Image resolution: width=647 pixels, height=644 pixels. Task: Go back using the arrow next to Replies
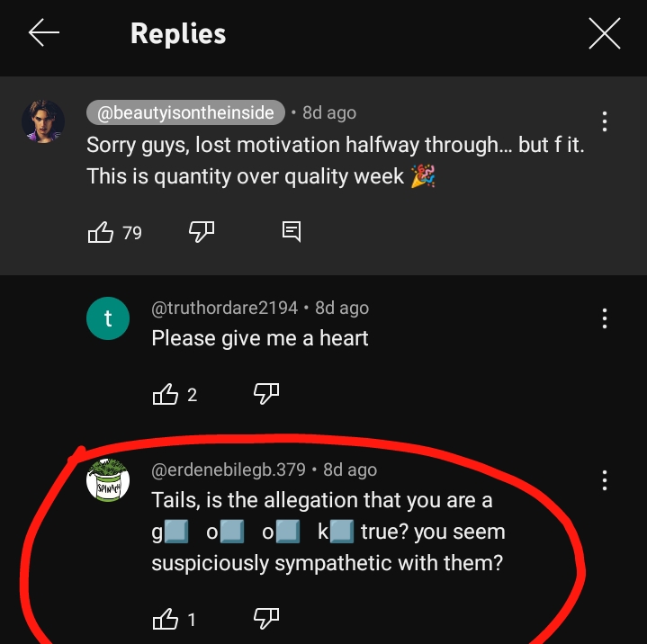coord(44,32)
